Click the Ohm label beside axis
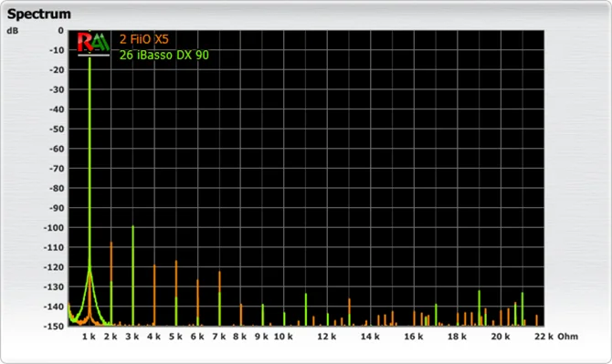The width and height of the screenshot is (612, 364). coord(567,337)
